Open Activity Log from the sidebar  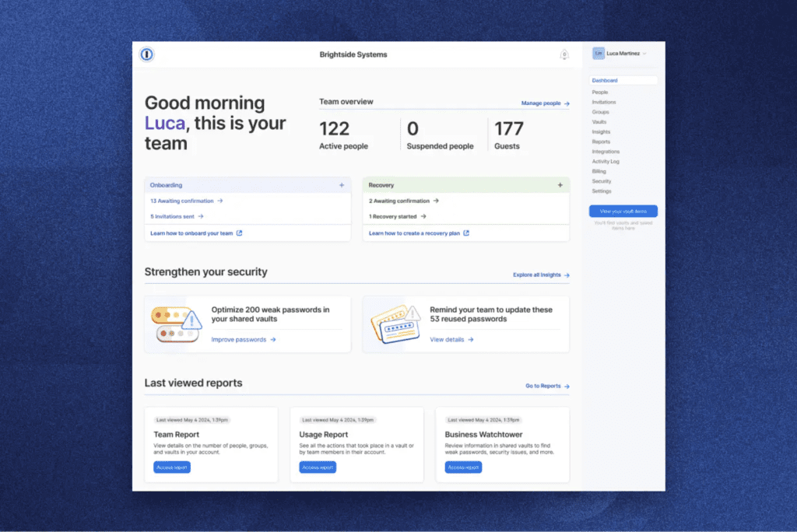(x=605, y=162)
